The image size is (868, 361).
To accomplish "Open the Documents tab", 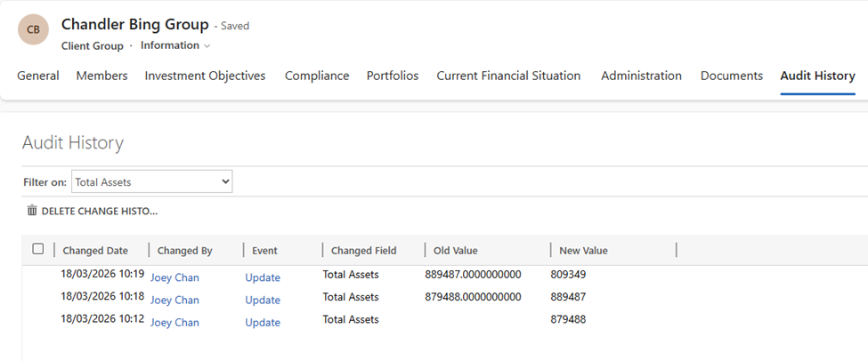I will pyautogui.click(x=731, y=76).
